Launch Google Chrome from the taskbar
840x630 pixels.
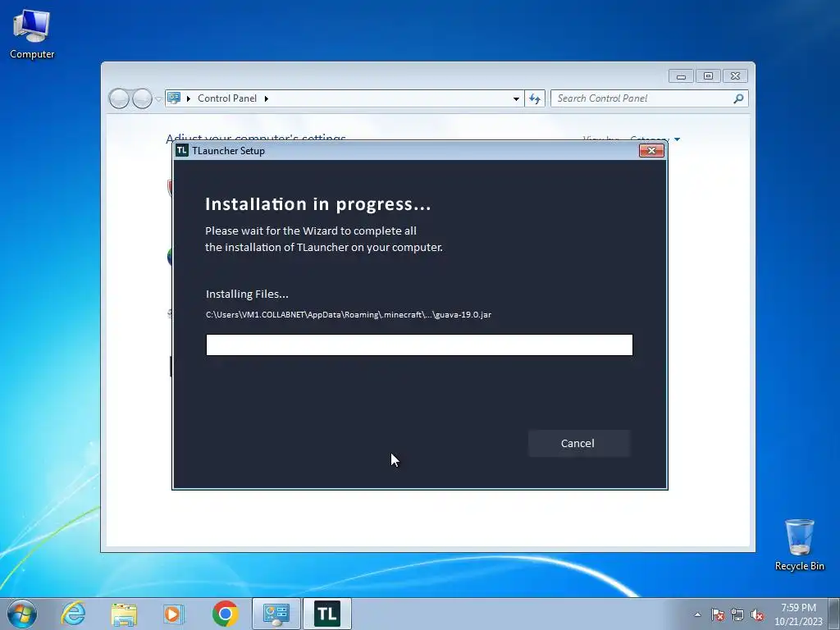pyautogui.click(x=225, y=614)
